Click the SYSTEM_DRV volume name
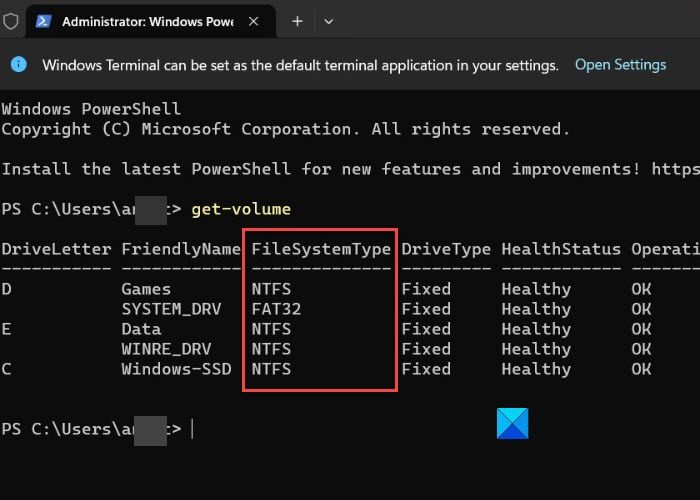 [171, 309]
